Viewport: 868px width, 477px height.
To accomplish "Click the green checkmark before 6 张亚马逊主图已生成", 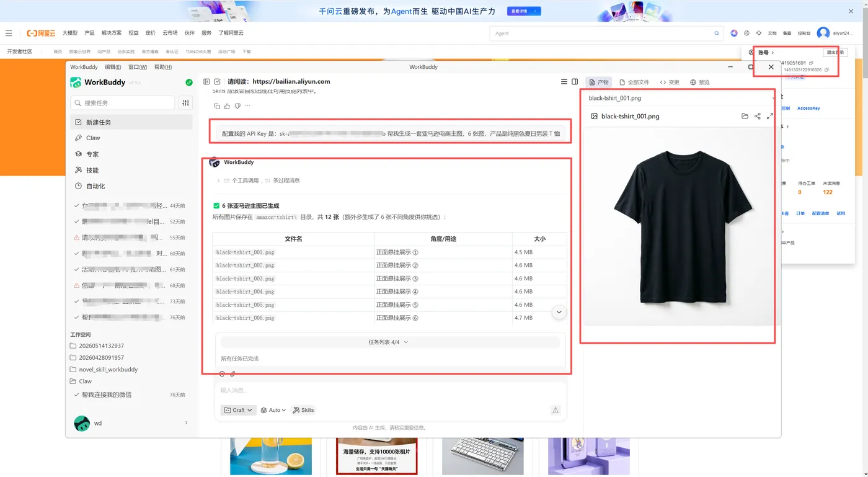I will coord(216,206).
